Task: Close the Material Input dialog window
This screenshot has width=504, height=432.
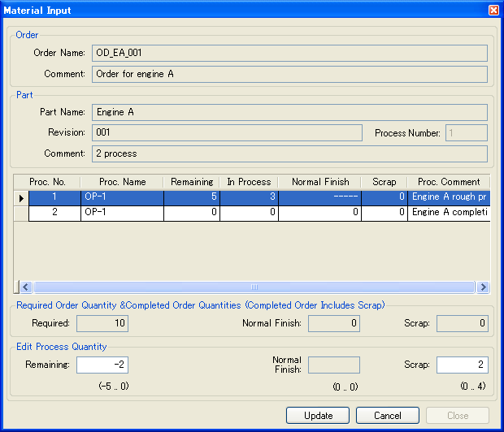Action: coord(493,11)
